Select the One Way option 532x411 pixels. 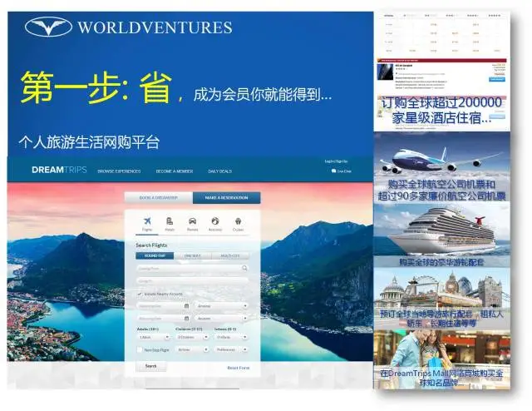click(192, 255)
